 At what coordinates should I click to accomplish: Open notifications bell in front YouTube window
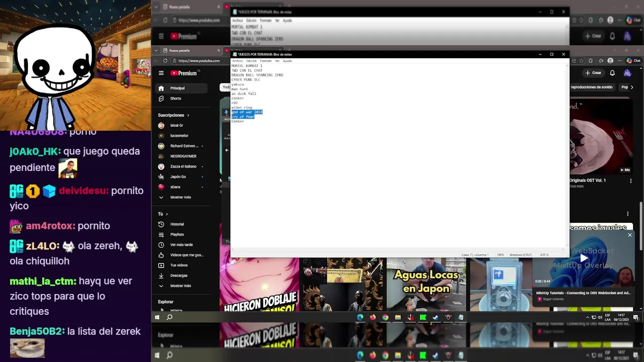pos(612,73)
